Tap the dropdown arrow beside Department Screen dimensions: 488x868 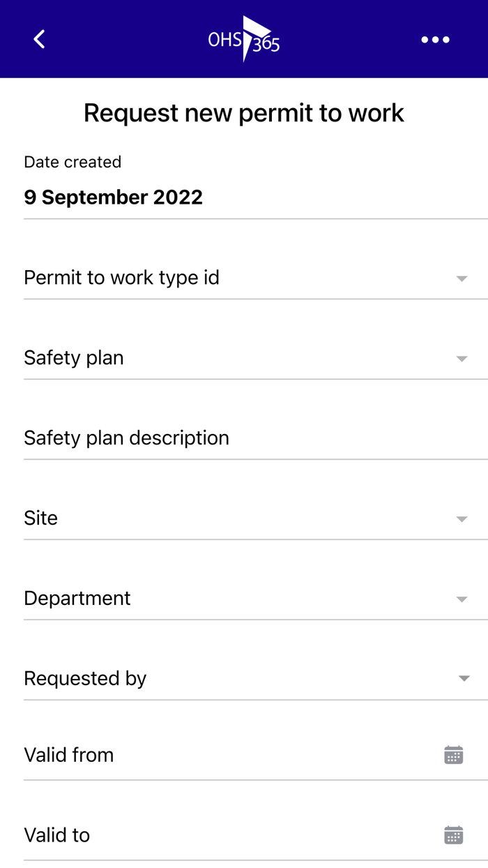[x=461, y=599]
